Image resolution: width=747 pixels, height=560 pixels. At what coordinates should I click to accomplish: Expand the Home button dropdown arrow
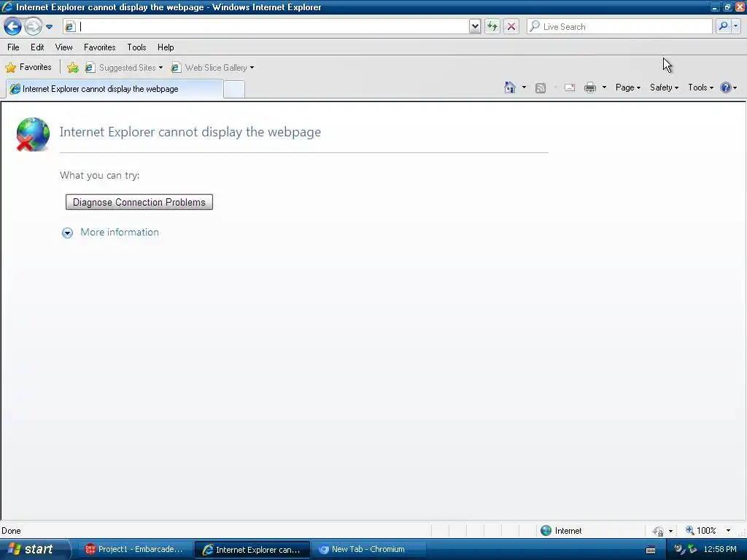click(x=524, y=87)
